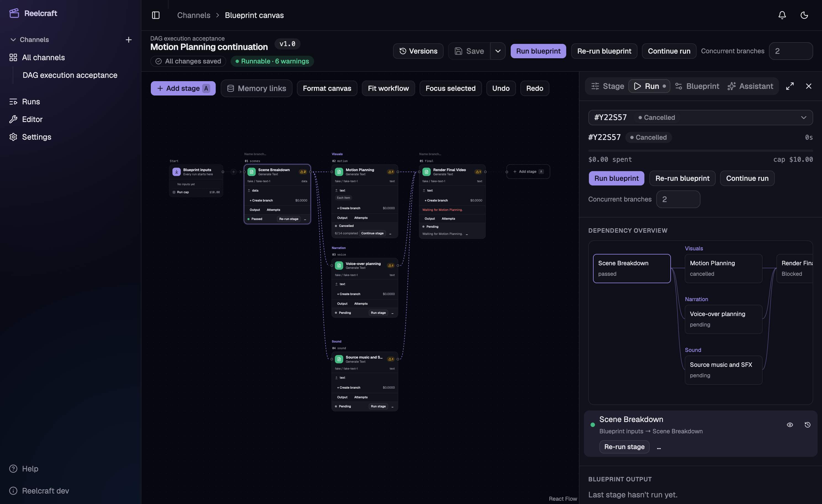Click the dashed Add stage placeholder node
The width and height of the screenshot is (822, 504).
click(x=528, y=172)
